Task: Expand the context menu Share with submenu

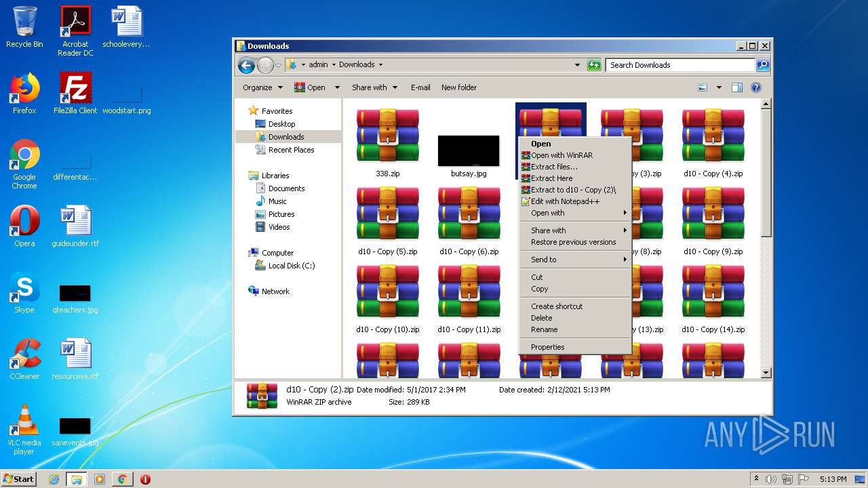Action: coord(575,230)
